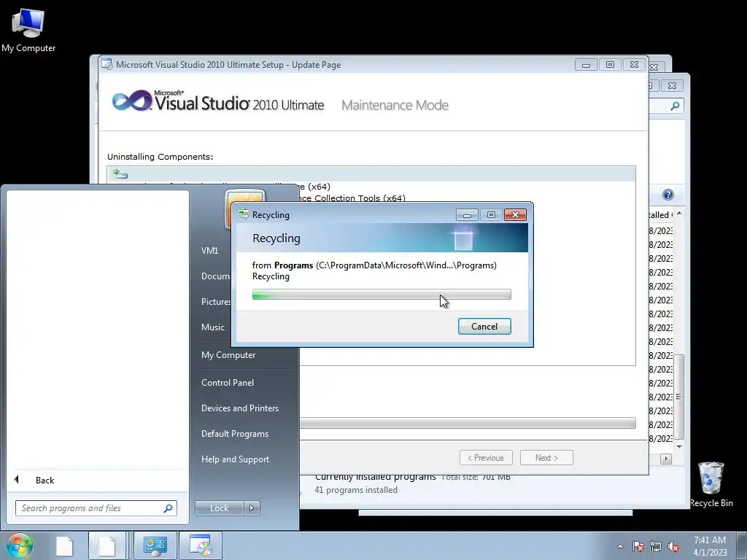This screenshot has height=560, width=747.
Task: Click the '41 programs installed' status text
Action: coord(356,490)
